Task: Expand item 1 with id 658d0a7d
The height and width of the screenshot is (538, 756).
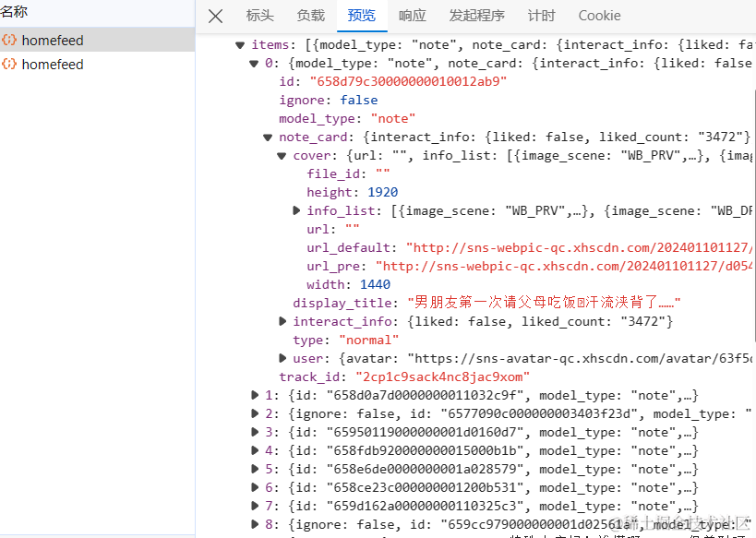Action: coord(255,395)
